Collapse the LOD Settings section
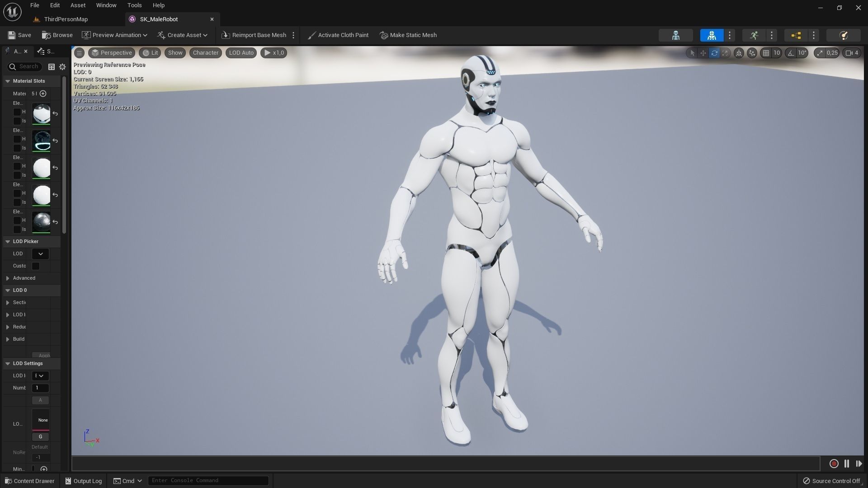Image resolution: width=868 pixels, height=488 pixels. 8,364
